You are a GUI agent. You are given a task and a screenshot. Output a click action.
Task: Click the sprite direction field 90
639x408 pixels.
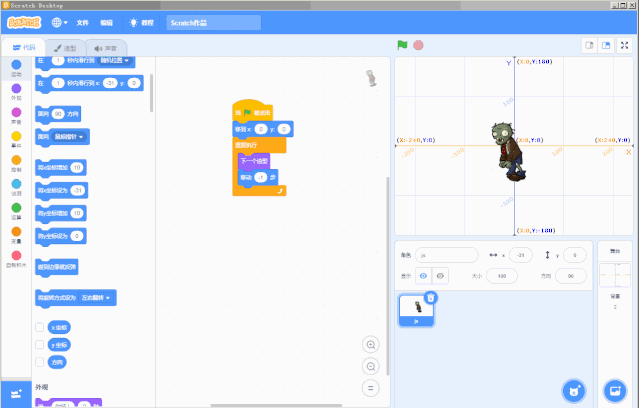(x=571, y=276)
